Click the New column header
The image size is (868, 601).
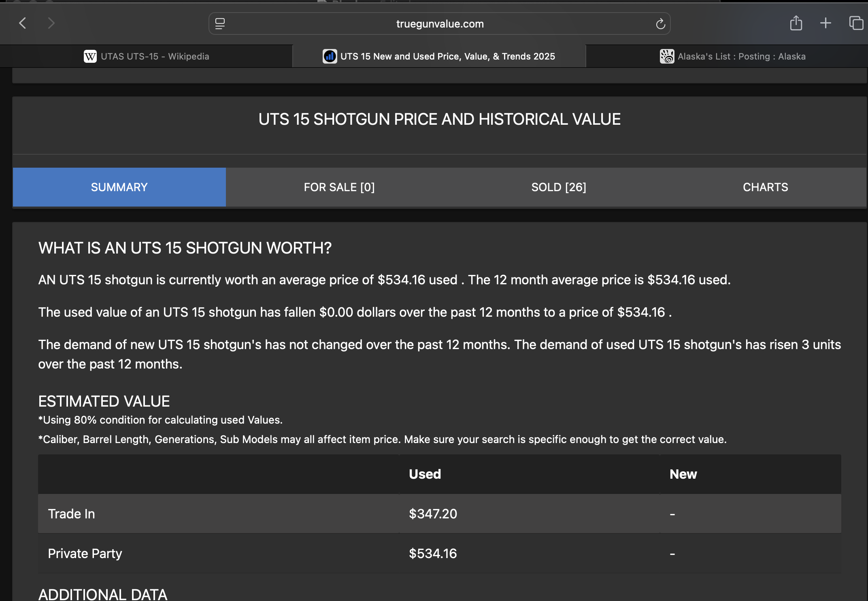(683, 474)
